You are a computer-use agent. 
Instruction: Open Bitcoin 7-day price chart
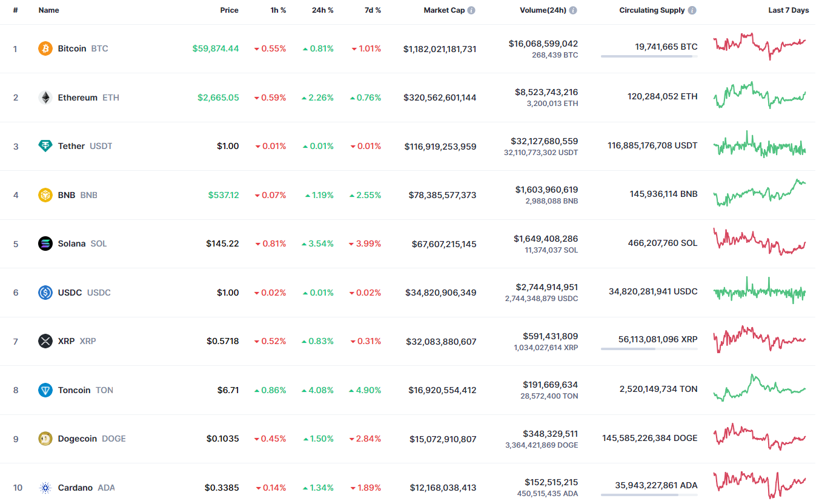point(760,46)
